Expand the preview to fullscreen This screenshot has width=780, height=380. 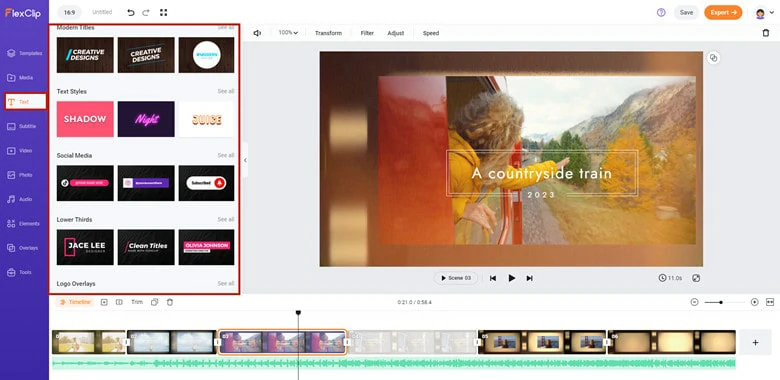[x=696, y=278]
